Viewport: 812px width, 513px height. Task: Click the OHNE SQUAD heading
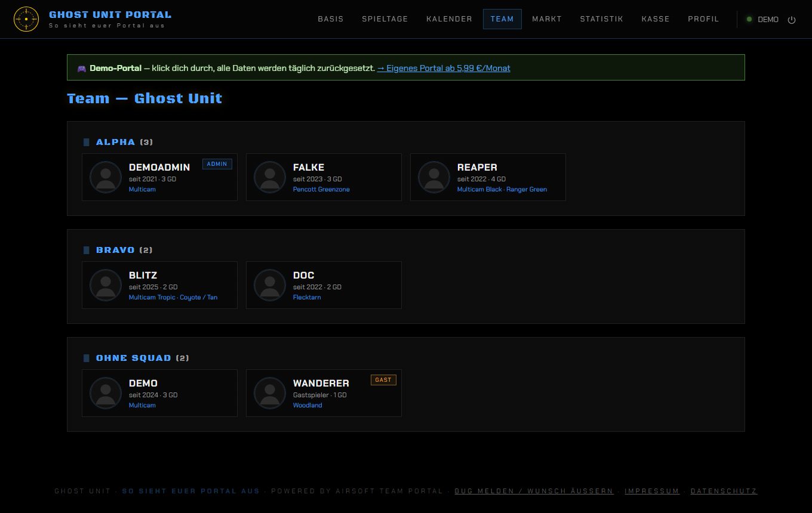(x=134, y=358)
